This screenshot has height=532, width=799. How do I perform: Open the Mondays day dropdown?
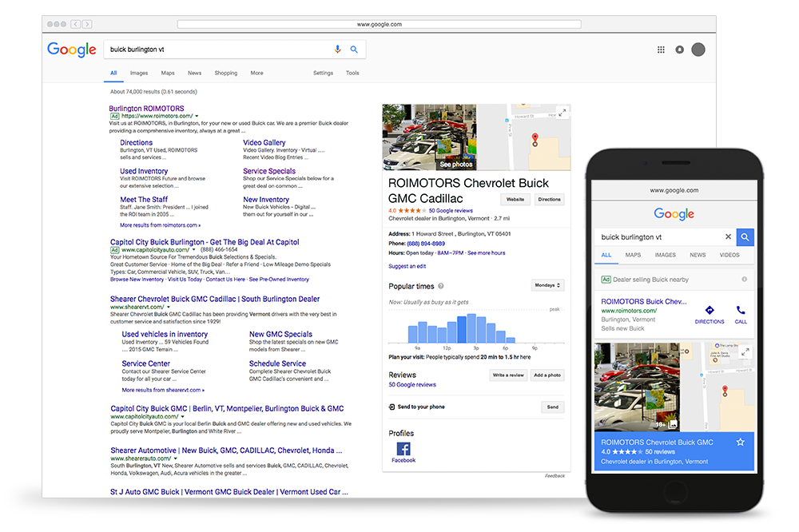point(548,285)
